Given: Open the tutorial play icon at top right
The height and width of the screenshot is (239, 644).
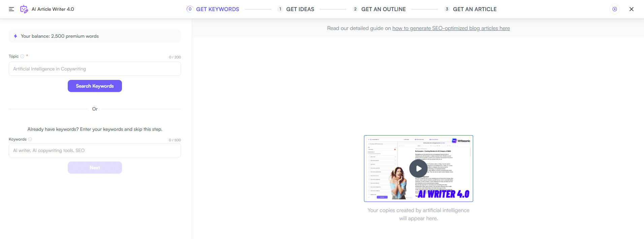Looking at the screenshot, I should click(615, 9).
